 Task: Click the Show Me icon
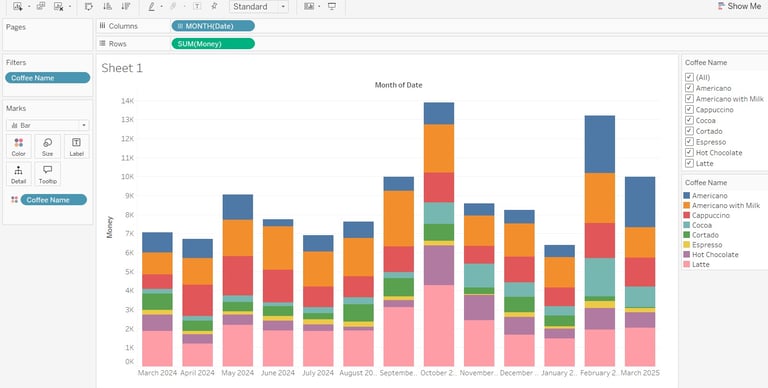tap(721, 6)
